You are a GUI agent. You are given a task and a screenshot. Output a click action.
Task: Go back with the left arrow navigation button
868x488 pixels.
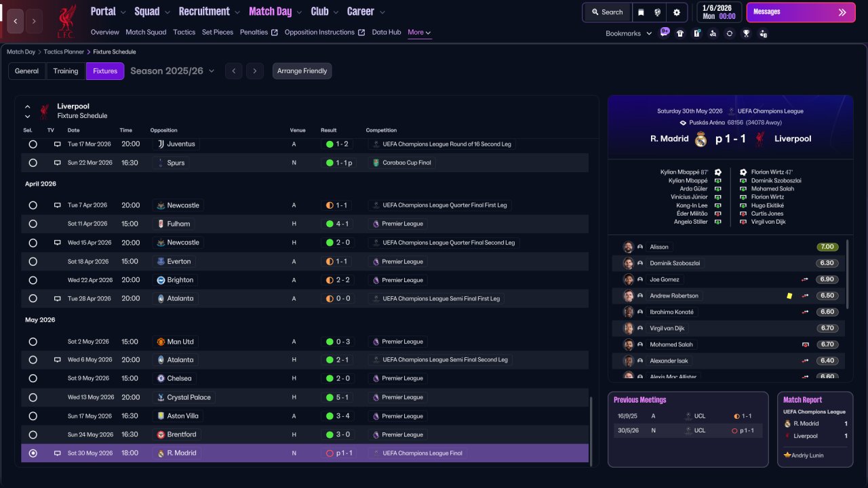tap(16, 21)
